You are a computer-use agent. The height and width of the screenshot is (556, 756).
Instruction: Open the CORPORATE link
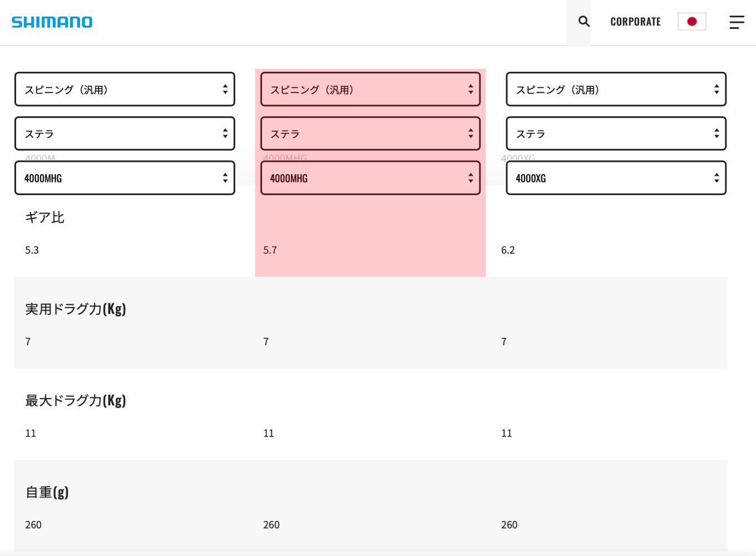pyautogui.click(x=635, y=22)
